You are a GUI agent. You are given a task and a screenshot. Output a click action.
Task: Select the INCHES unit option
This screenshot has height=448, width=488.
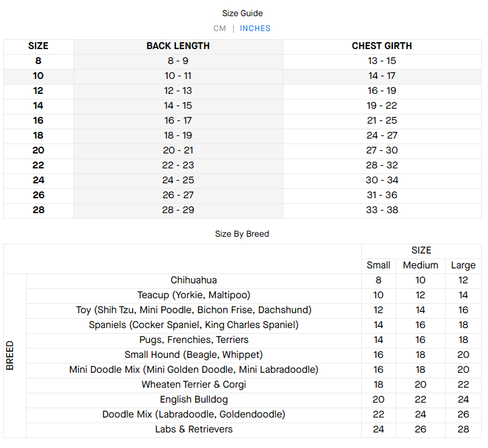pos(255,29)
